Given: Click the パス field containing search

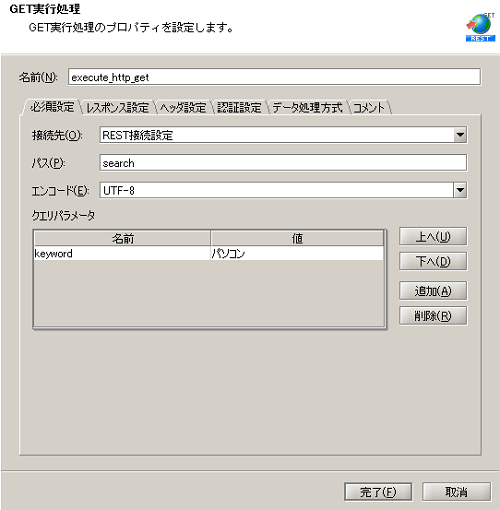Looking at the screenshot, I should (x=283, y=163).
